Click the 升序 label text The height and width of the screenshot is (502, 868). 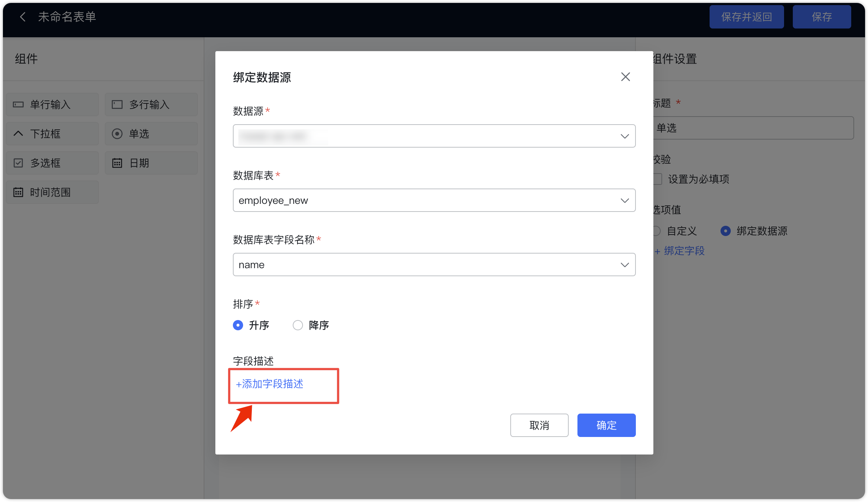tap(259, 325)
